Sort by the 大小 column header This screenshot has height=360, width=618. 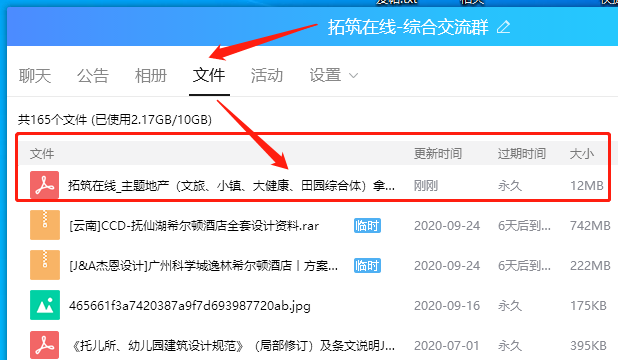(x=582, y=153)
